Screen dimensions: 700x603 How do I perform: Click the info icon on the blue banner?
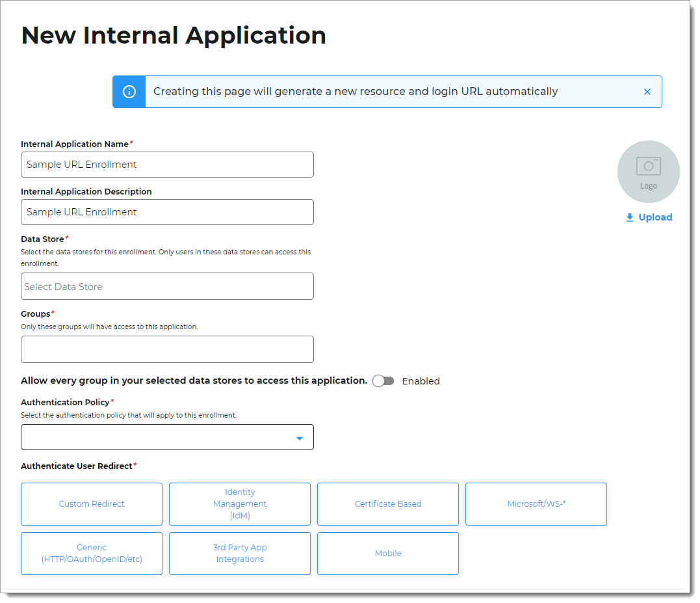pyautogui.click(x=128, y=91)
